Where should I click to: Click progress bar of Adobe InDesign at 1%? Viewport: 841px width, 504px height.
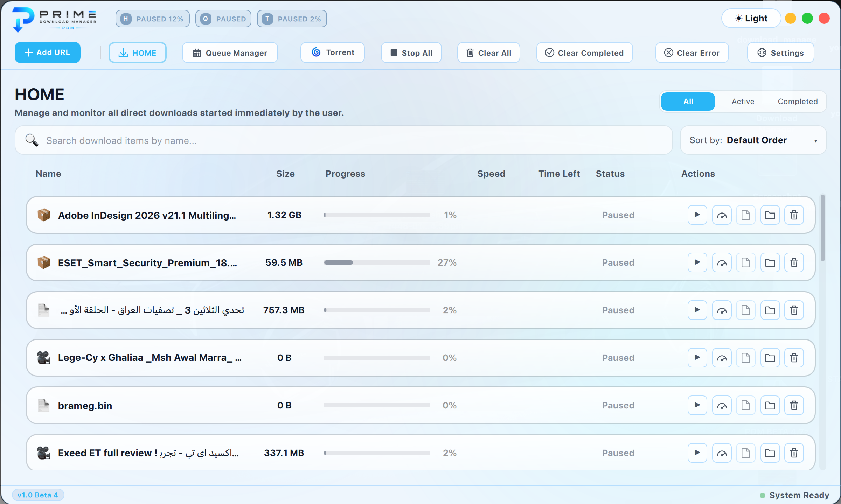point(377,215)
